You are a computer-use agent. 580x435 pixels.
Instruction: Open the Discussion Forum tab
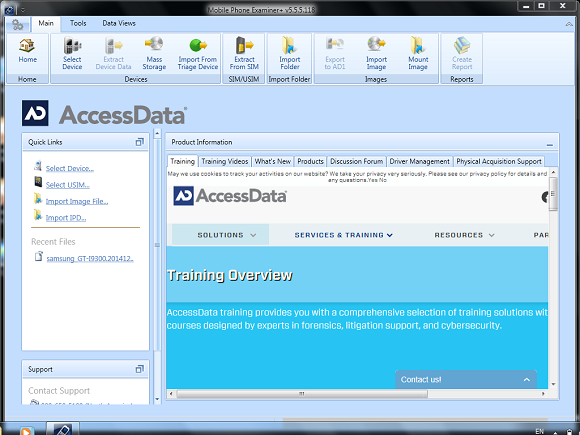click(356, 161)
